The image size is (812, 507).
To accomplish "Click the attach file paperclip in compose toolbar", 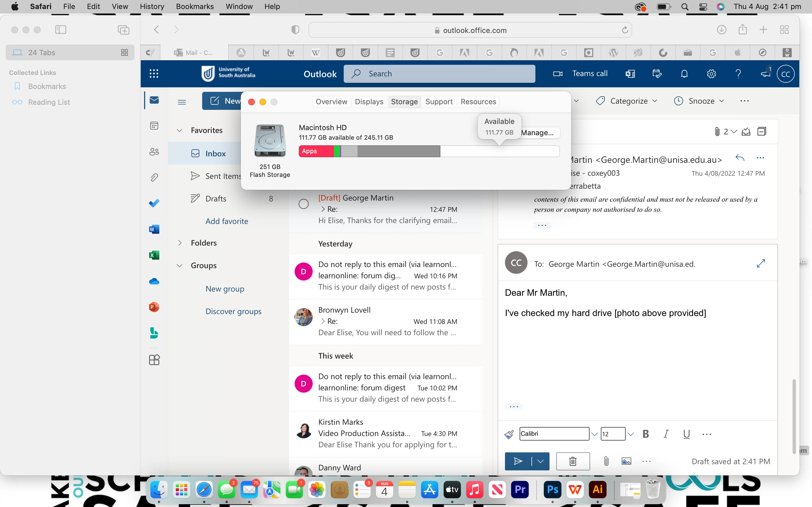I will click(606, 461).
